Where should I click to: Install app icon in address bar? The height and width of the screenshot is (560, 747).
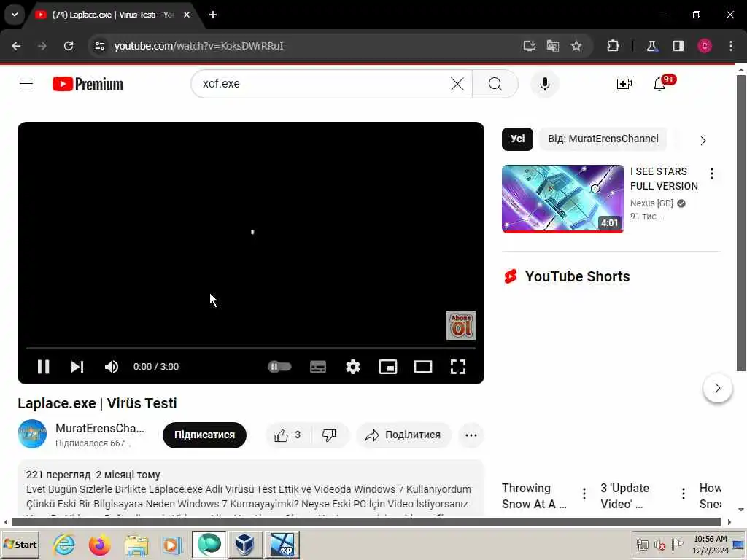click(530, 46)
